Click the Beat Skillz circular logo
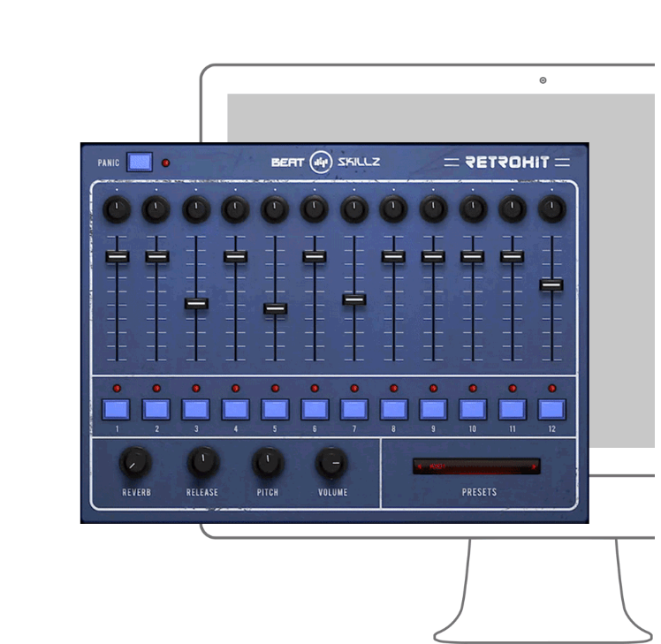This screenshot has width=661, height=644. [321, 162]
